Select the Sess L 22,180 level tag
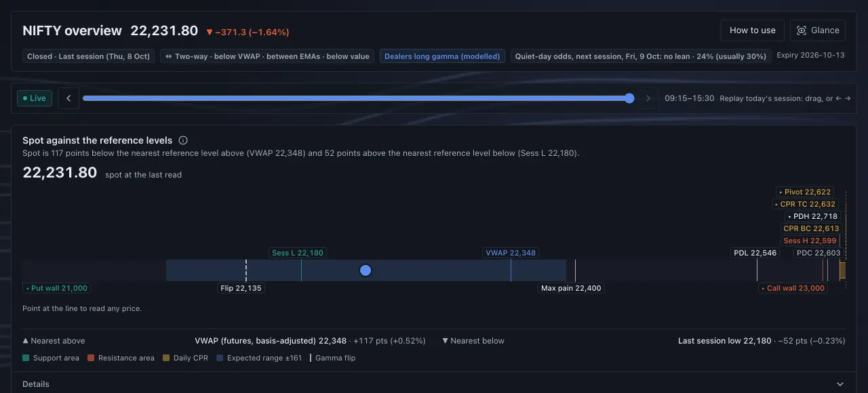 pyautogui.click(x=298, y=253)
